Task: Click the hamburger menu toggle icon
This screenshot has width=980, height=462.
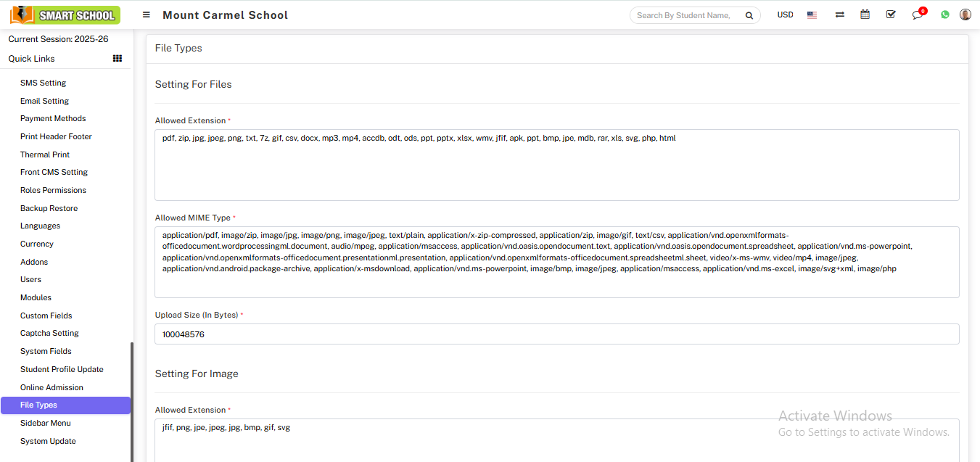Action: (x=147, y=15)
